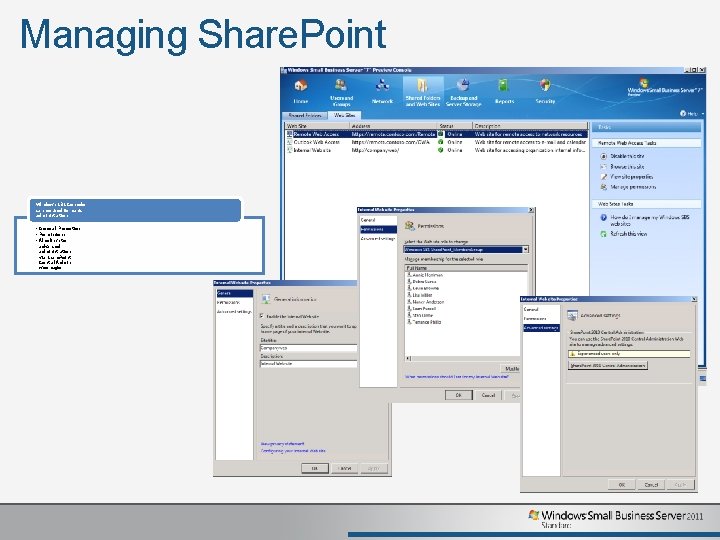The image size is (720, 540).
Task: Open Users and Groups in the console
Action: (x=341, y=92)
